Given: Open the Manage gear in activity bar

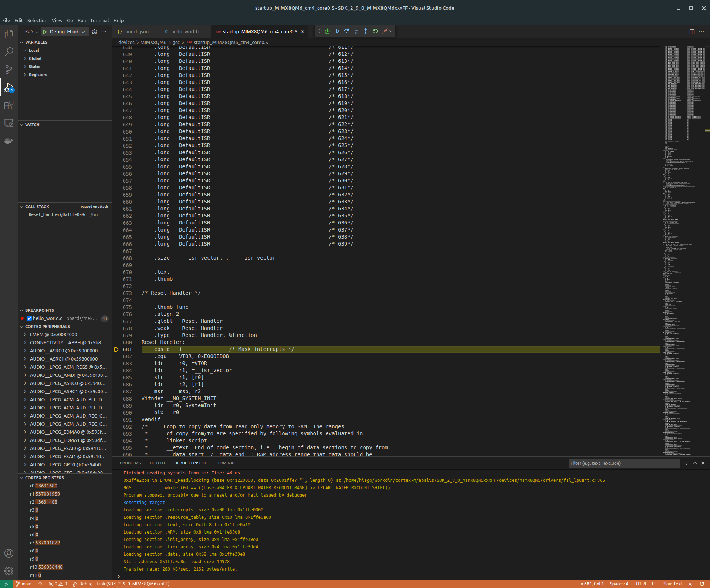Looking at the screenshot, I should (x=9, y=571).
